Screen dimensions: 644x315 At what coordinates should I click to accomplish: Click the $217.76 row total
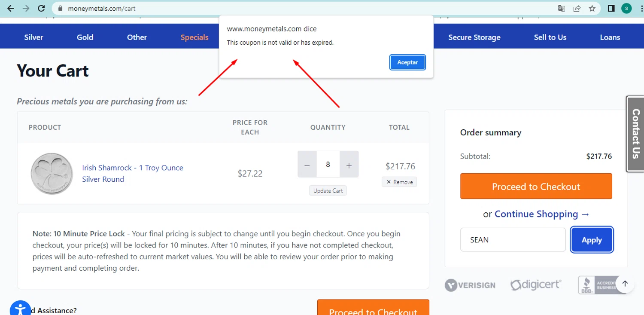point(400,166)
